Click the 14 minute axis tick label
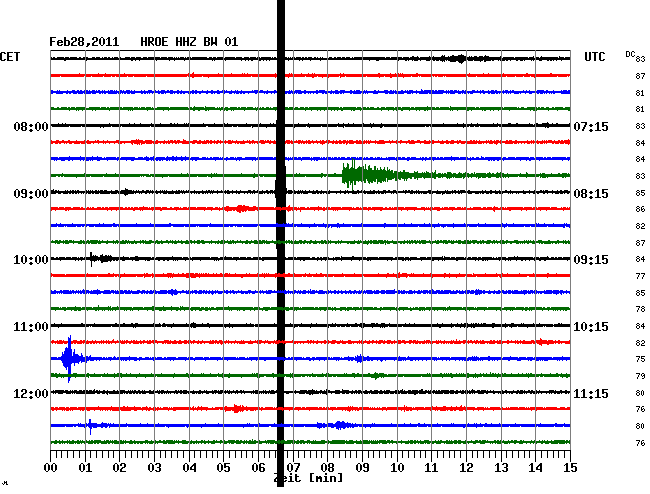The image size is (650, 494). click(535, 468)
